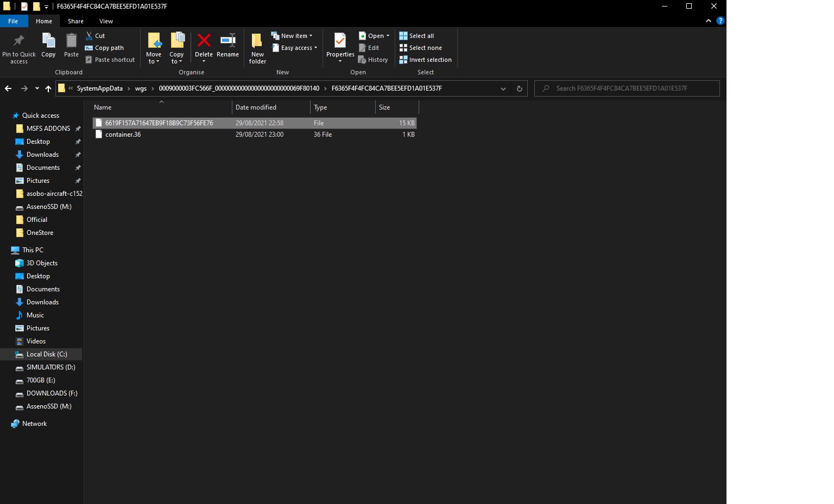Click Select none
834x504 pixels.
click(x=421, y=48)
